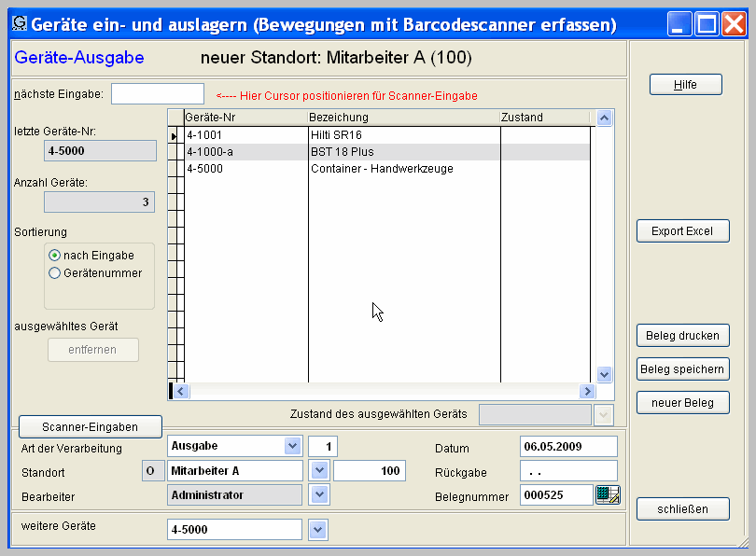Select 'Gerätenummer' sorting option
The image size is (756, 556).
(x=54, y=273)
